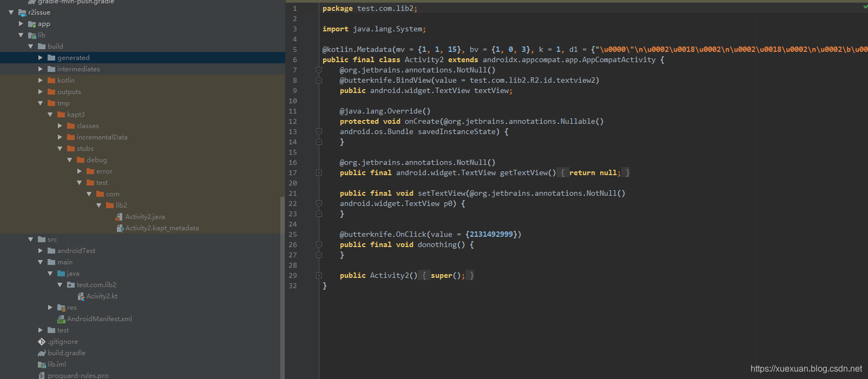This screenshot has width=868, height=379.
Task: Click the java source folder icon
Action: (x=61, y=274)
